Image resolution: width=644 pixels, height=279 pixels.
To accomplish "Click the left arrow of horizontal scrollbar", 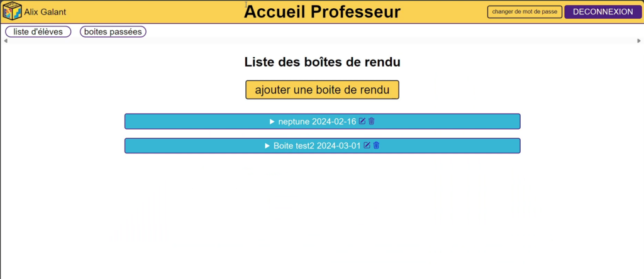I will pos(5,41).
